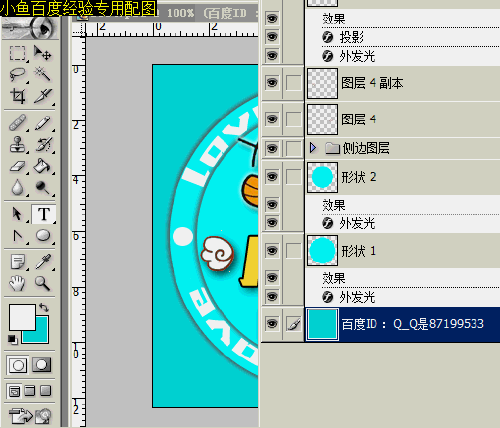Reset default foreground and background colors
500x428 pixels.
coord(12,340)
